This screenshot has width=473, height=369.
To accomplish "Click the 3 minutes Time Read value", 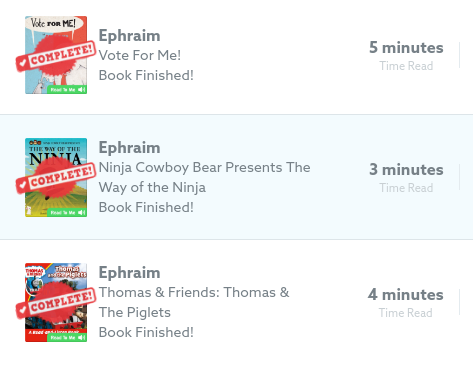I will (x=406, y=170).
